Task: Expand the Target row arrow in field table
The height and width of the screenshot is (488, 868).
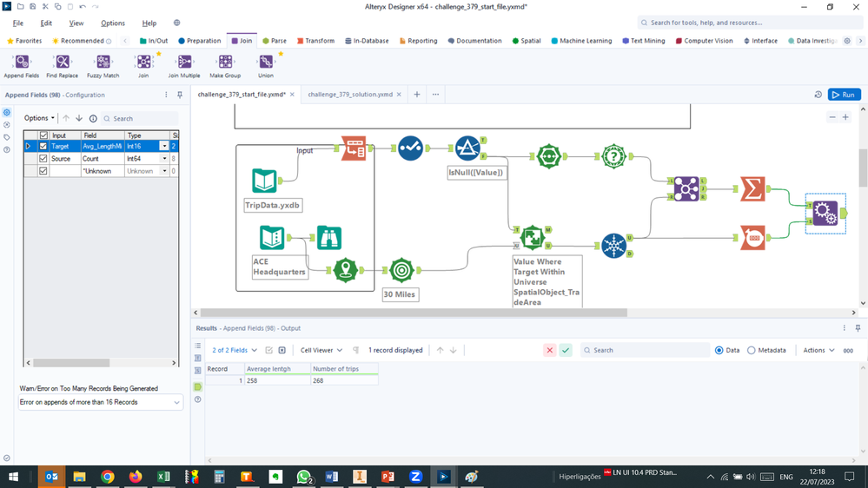Action: click(28, 146)
